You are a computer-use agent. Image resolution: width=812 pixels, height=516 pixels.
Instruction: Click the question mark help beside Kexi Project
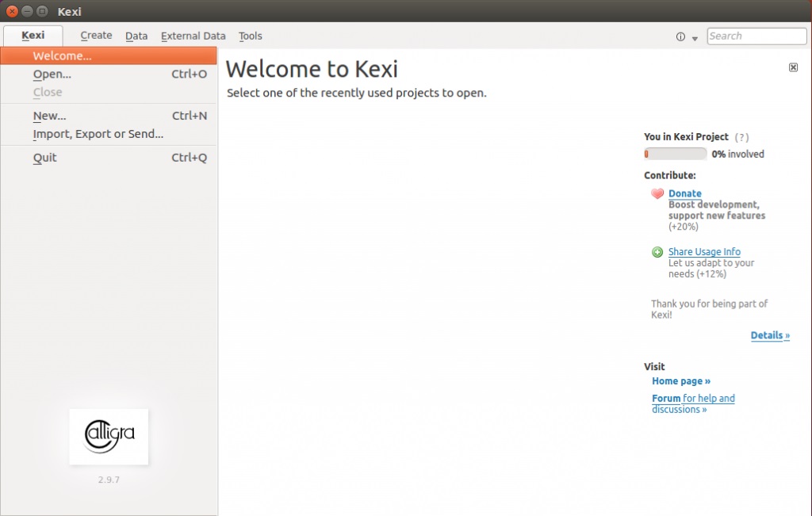pyautogui.click(x=741, y=137)
